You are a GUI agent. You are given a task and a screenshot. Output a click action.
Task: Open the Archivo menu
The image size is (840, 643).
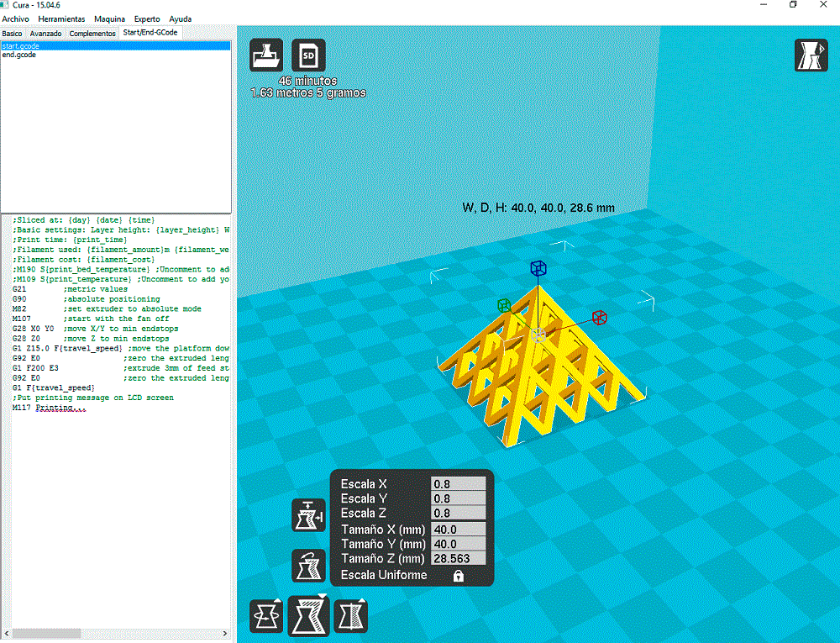pyautogui.click(x=15, y=18)
